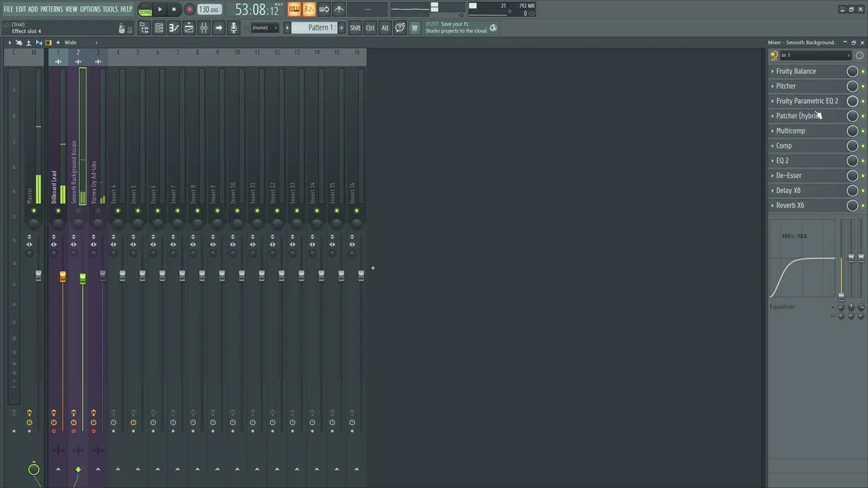
Task: Toggle the 3.2 countdown before recording icon
Action: (x=309, y=9)
